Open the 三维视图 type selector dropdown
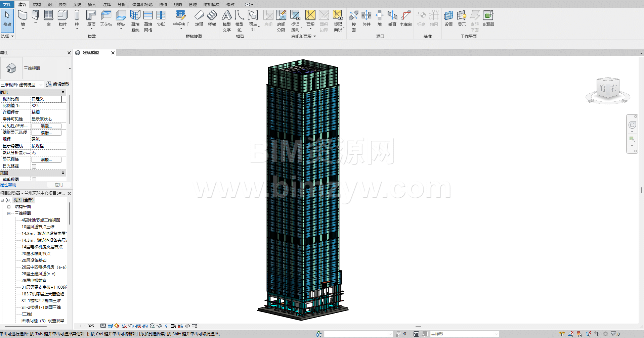This screenshot has height=338, width=644. click(70, 68)
